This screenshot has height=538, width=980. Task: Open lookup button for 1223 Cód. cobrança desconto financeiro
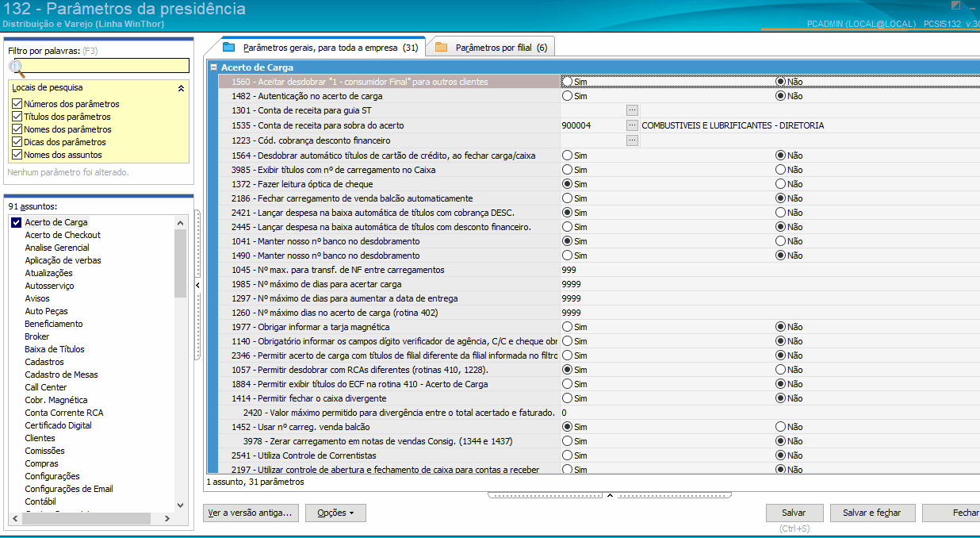[632, 140]
